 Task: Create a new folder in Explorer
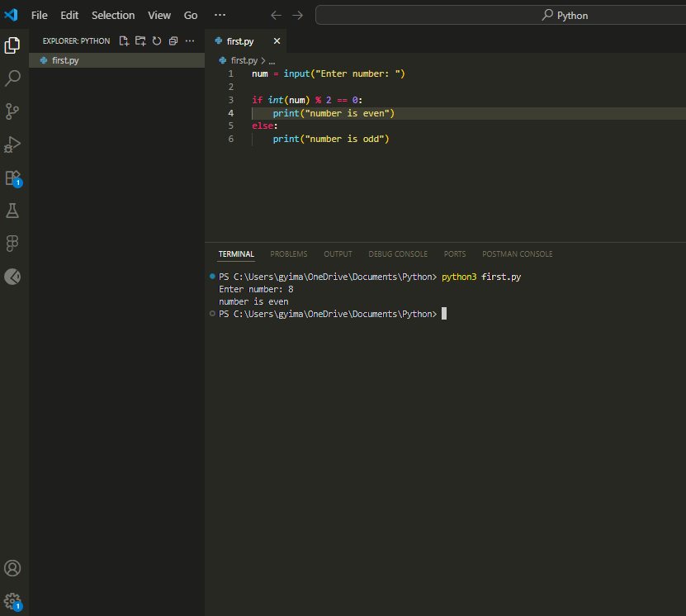(x=140, y=41)
